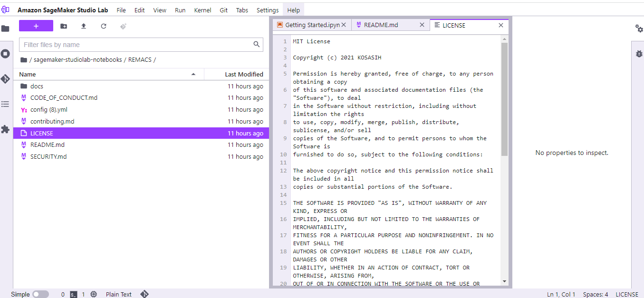Close the Getting Started.ipynb tab
This screenshot has width=644, height=298.
pos(344,25)
